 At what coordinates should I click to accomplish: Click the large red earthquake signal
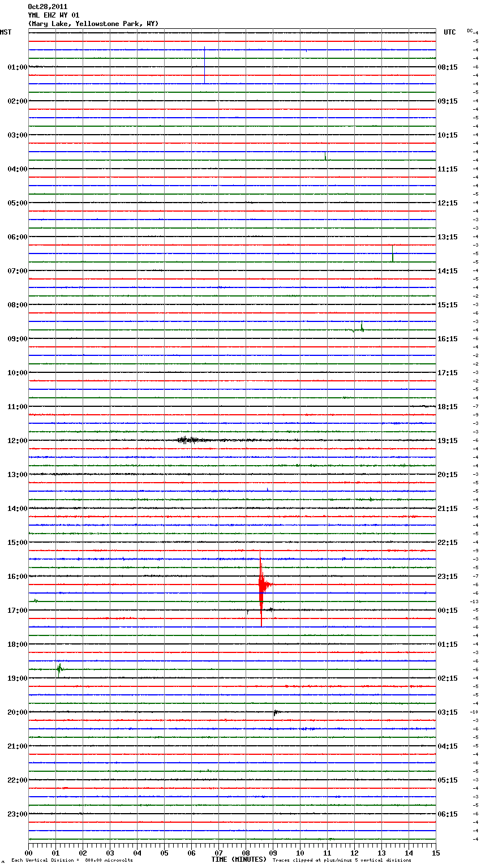coord(261,587)
